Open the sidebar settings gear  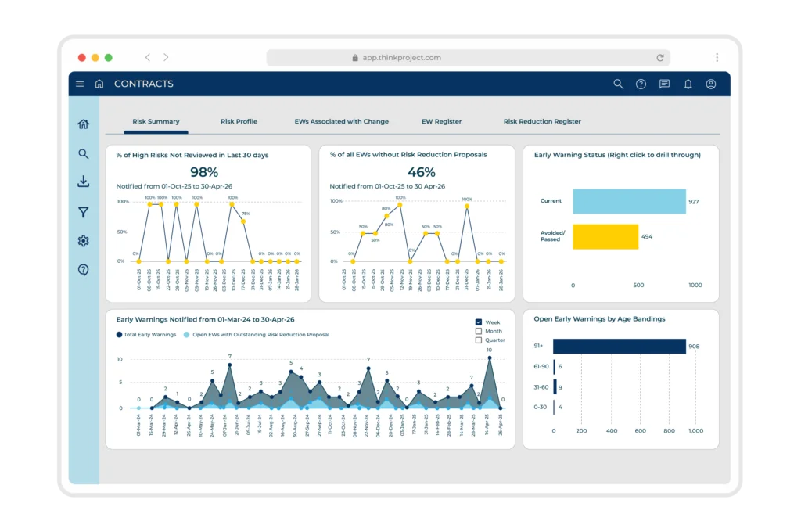[83, 241]
